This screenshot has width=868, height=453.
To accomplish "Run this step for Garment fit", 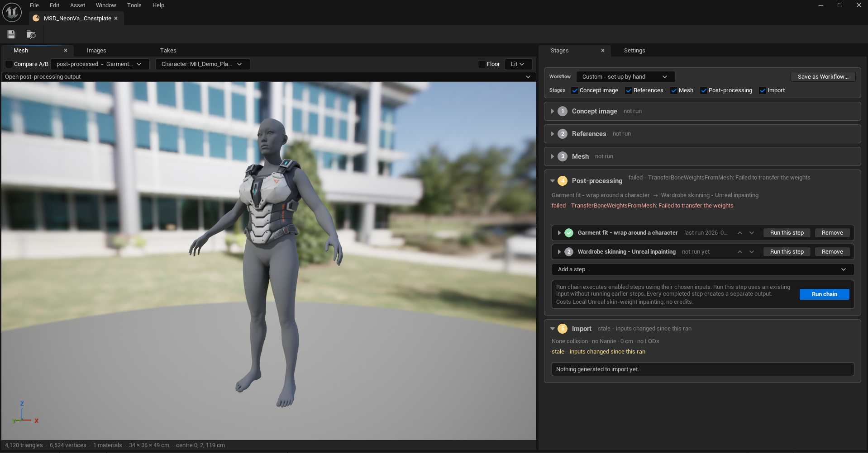I will (787, 233).
